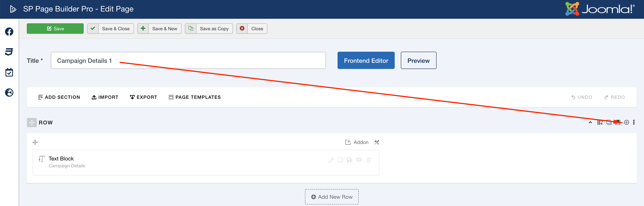Duplicate the row using the copy icon

click(x=609, y=122)
